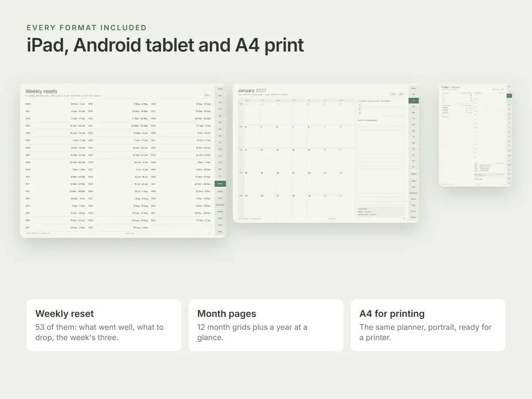The width and height of the screenshot is (532, 399).
Task: Click the Friday 1 January page title
Action: tap(451, 87)
